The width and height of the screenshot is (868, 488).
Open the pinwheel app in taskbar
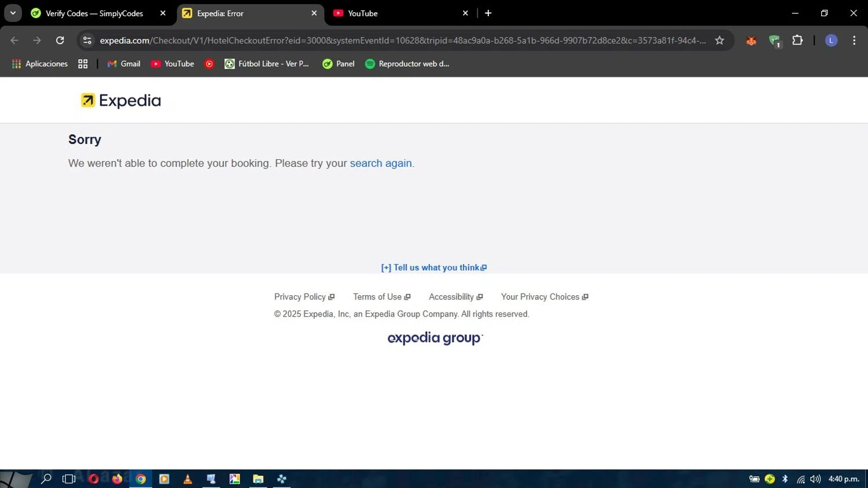tap(282, 479)
